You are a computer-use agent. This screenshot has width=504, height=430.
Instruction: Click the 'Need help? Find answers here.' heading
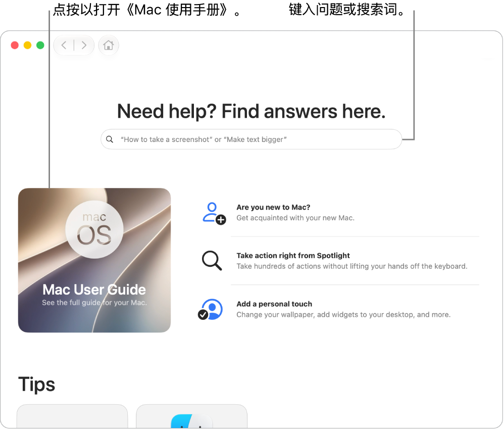pyautogui.click(x=251, y=112)
